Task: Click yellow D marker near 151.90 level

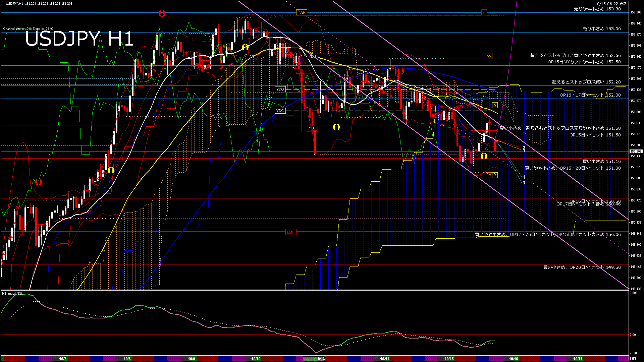Action: [494, 106]
